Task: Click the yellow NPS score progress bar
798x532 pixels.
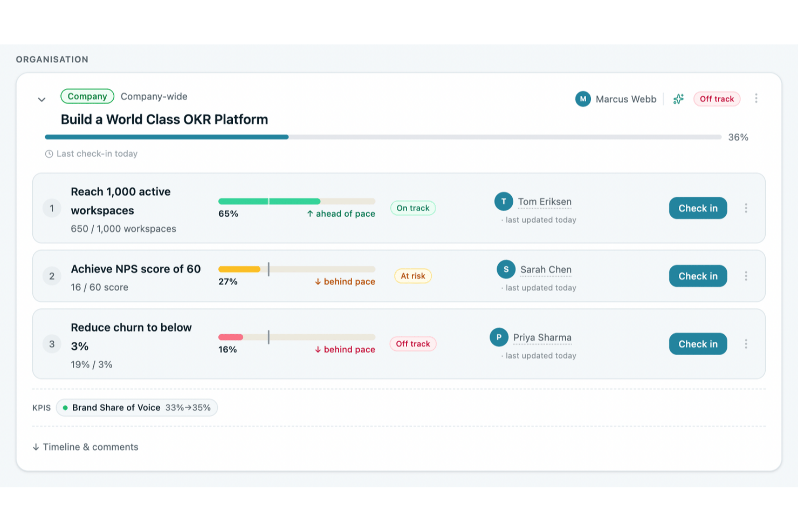Action: pos(297,270)
